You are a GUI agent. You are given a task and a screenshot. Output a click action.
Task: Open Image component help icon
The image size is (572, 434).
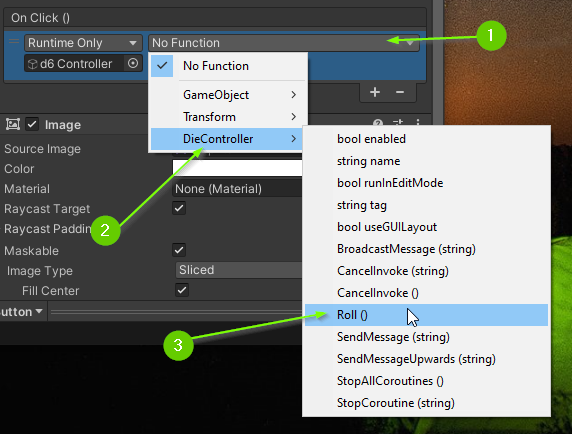click(378, 123)
